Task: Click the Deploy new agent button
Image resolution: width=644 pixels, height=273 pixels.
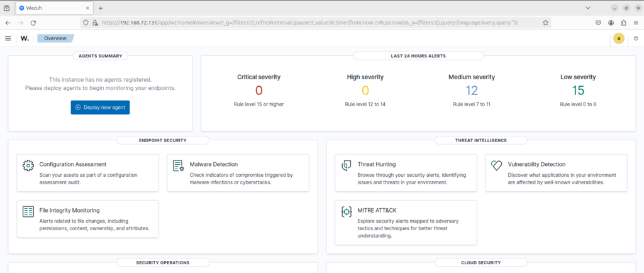Action: coord(100,107)
